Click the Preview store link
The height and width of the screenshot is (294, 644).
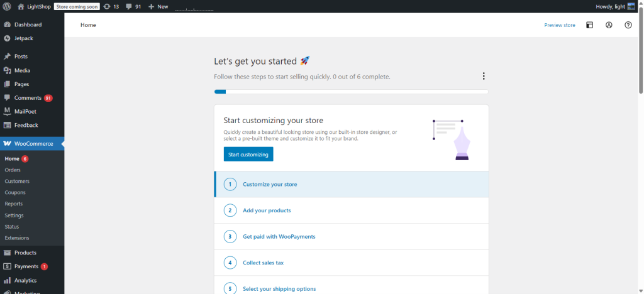coord(559,25)
